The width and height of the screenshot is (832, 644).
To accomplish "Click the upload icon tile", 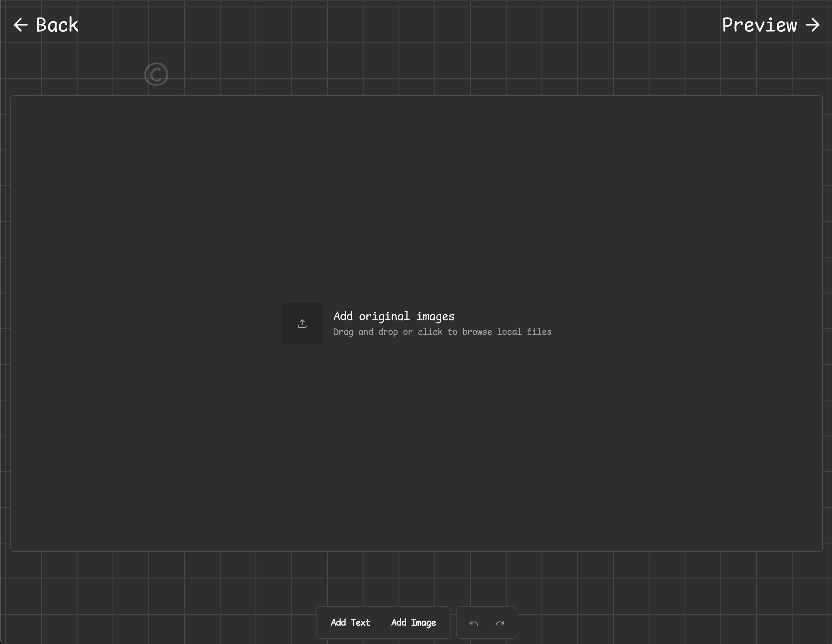I will 302,324.
